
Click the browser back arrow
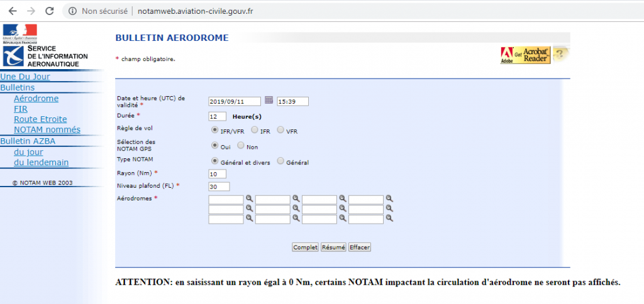click(x=12, y=11)
